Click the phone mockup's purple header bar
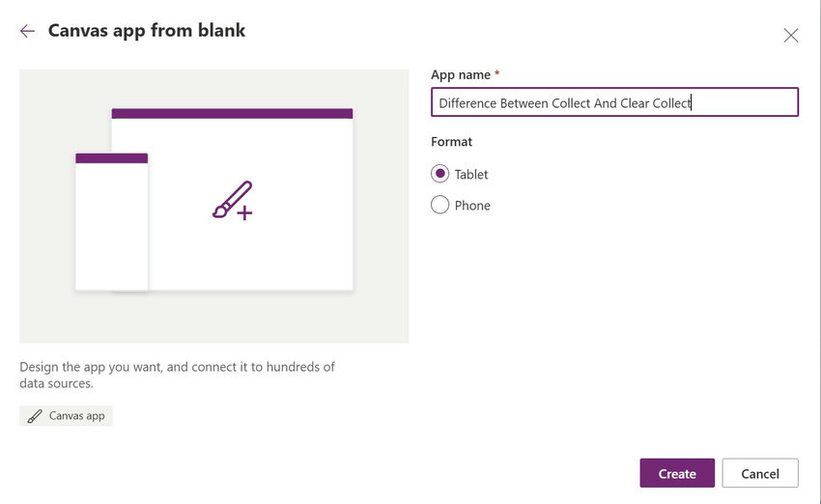Viewport: 821px width, 504px height. tap(111, 157)
